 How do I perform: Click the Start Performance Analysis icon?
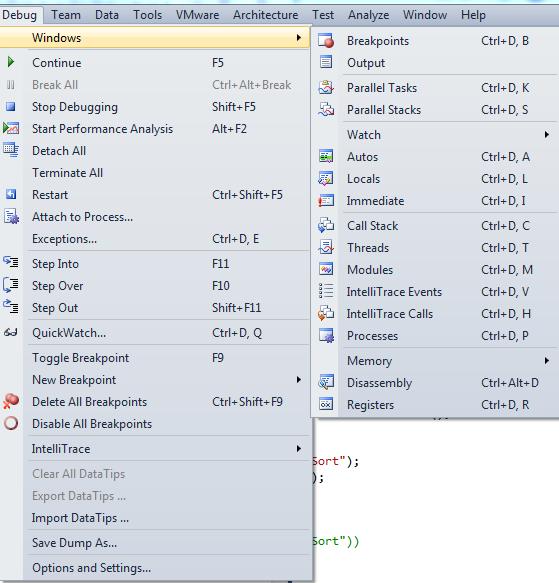pos(11,128)
